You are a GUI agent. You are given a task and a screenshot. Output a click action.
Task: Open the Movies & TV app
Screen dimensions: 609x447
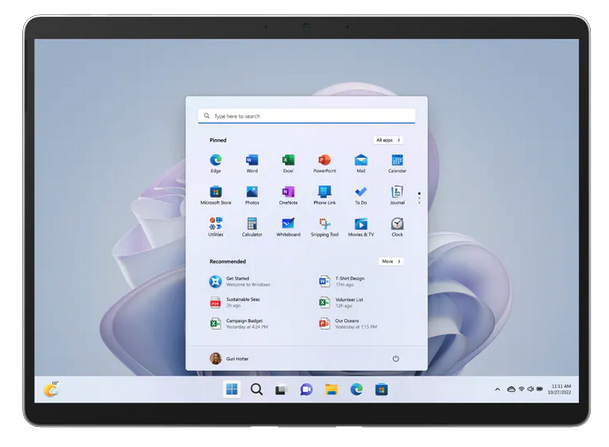point(361,227)
